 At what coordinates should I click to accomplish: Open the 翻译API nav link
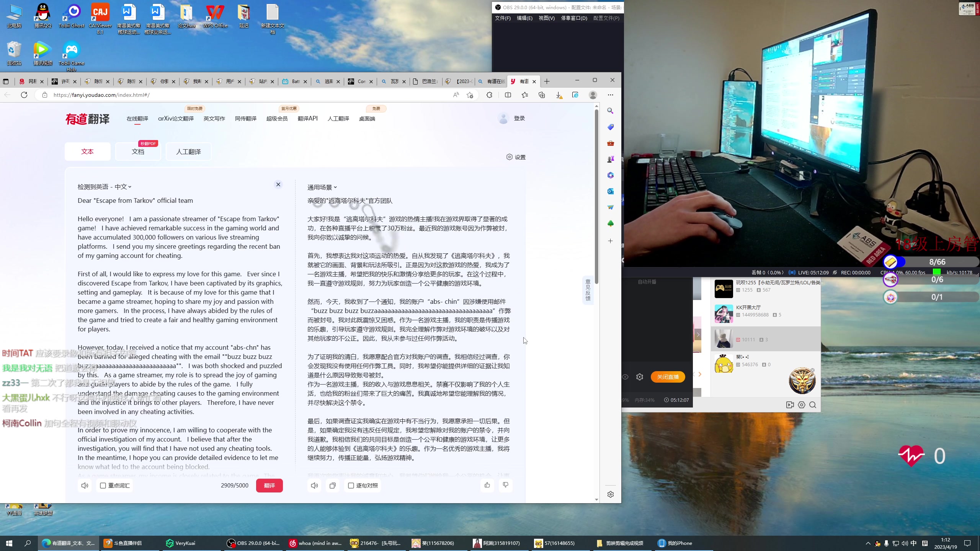(307, 119)
